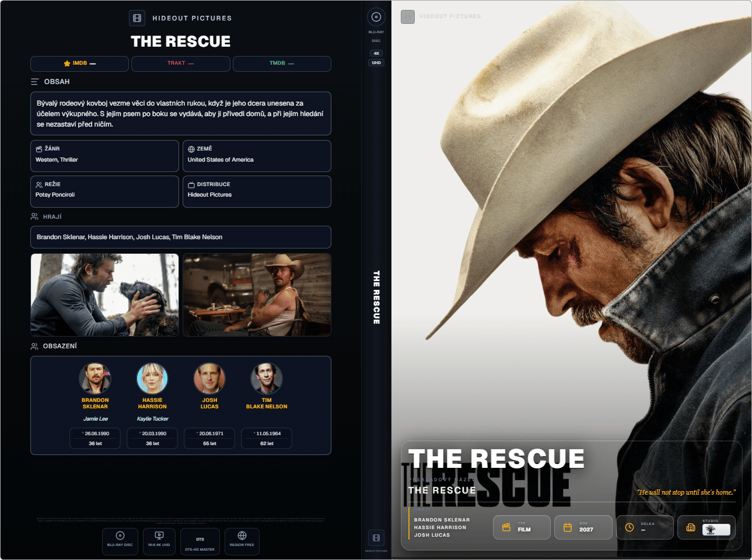This screenshot has width=752, height=560.
Task: Click the OBSAH list icon
Action: tap(34, 82)
